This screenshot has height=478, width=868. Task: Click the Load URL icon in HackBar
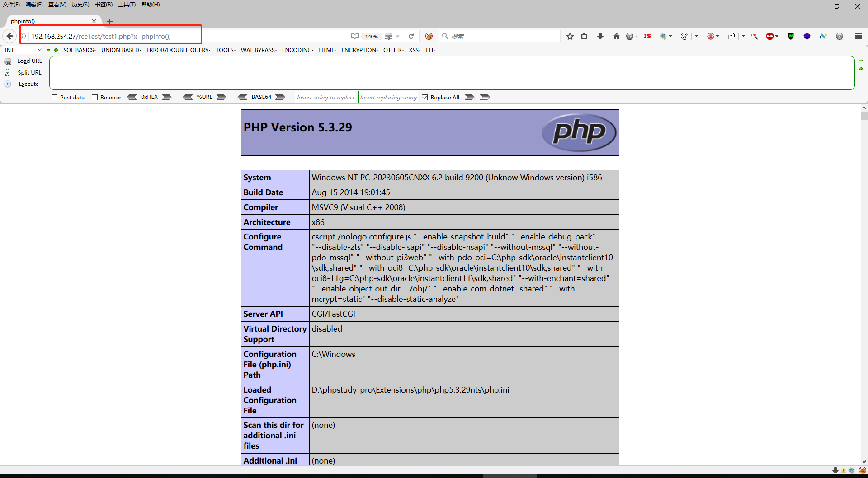pyautogui.click(x=8, y=61)
